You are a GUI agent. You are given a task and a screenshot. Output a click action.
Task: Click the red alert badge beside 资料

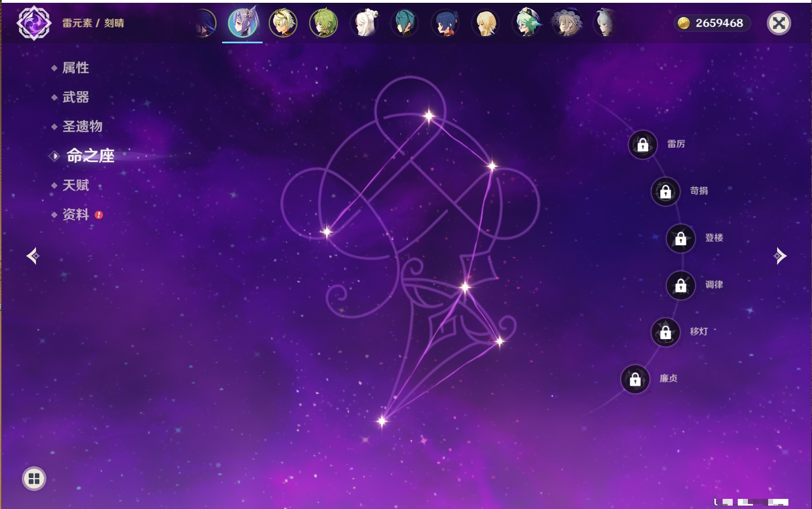pos(99,215)
